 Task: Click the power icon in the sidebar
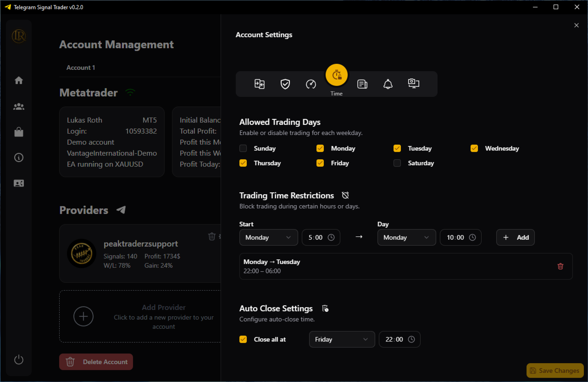(x=19, y=360)
